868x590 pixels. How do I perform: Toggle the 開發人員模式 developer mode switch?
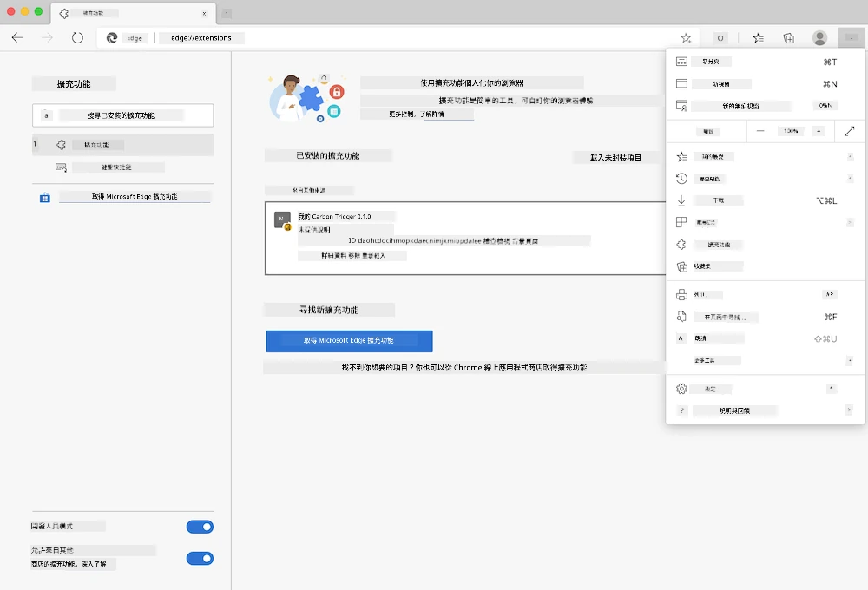click(200, 527)
